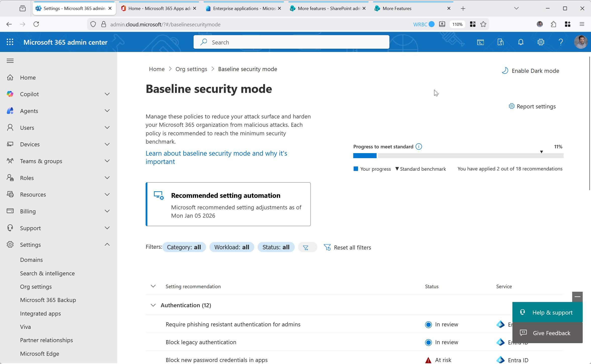
Task: Click the progress to meet standard bar
Action: 458,156
